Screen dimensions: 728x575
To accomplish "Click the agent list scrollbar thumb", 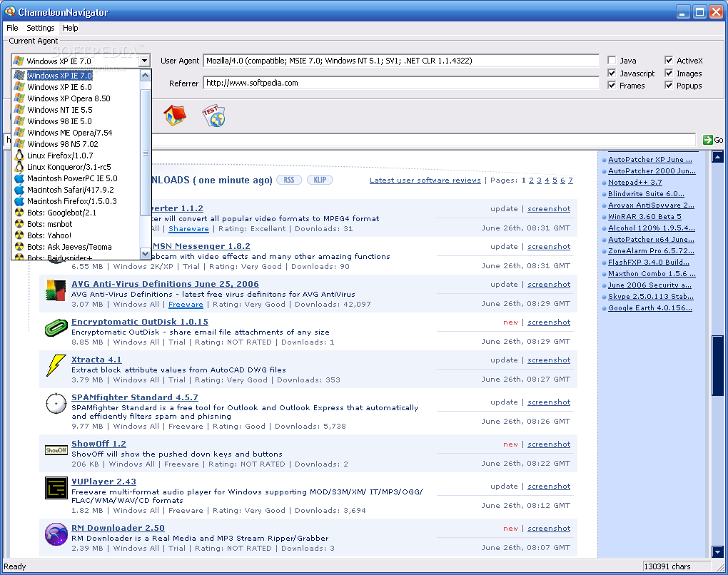I will coord(146,153).
